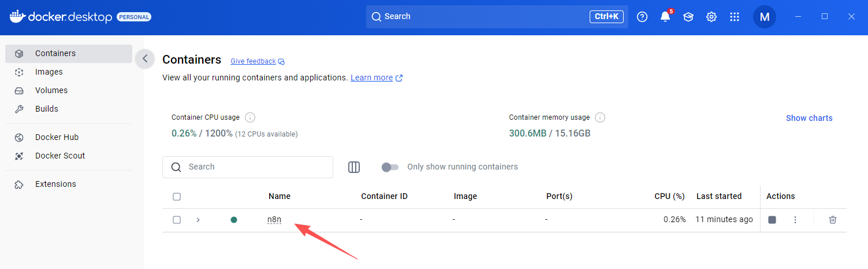The height and width of the screenshot is (269, 868).
Task: Open the Learning center graduation cap icon
Action: click(688, 17)
